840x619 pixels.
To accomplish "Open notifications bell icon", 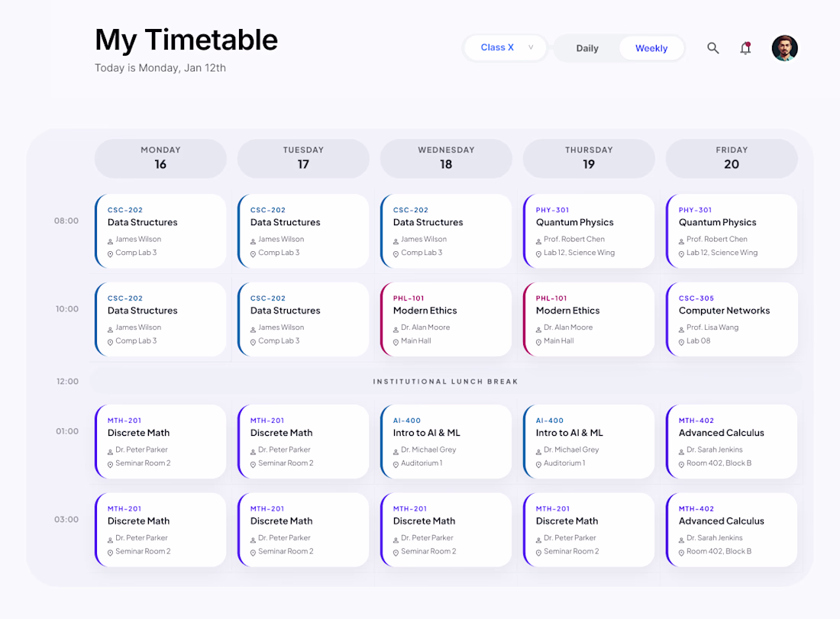I will tap(745, 48).
